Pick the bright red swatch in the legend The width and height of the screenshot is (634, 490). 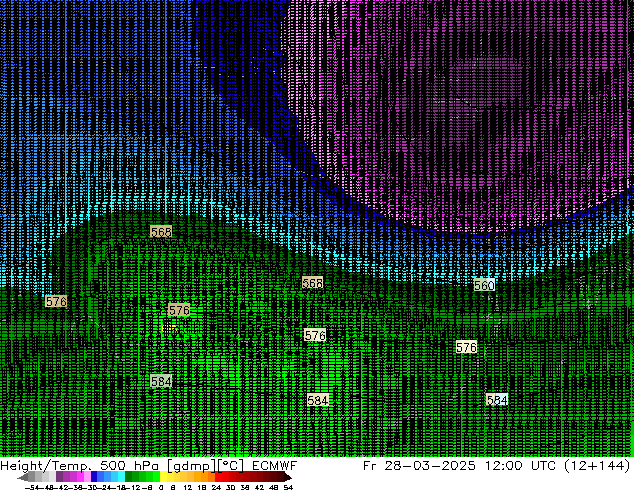pos(218,477)
